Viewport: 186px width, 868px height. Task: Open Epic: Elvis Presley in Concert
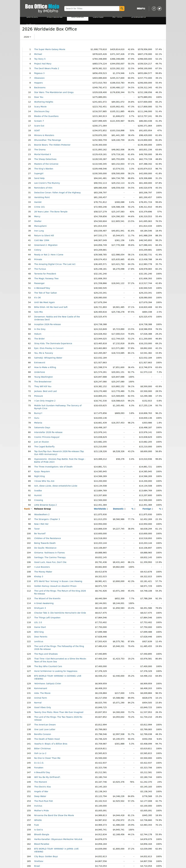(x=49, y=348)
